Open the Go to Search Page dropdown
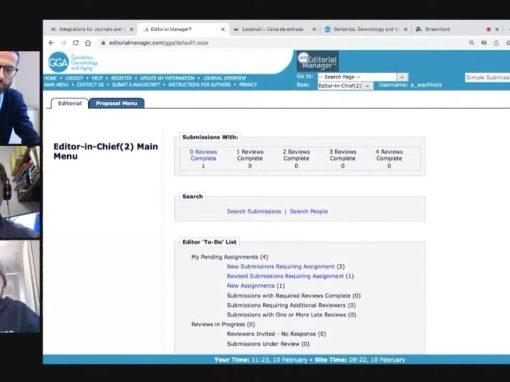This screenshot has height=382, width=510. [363, 77]
